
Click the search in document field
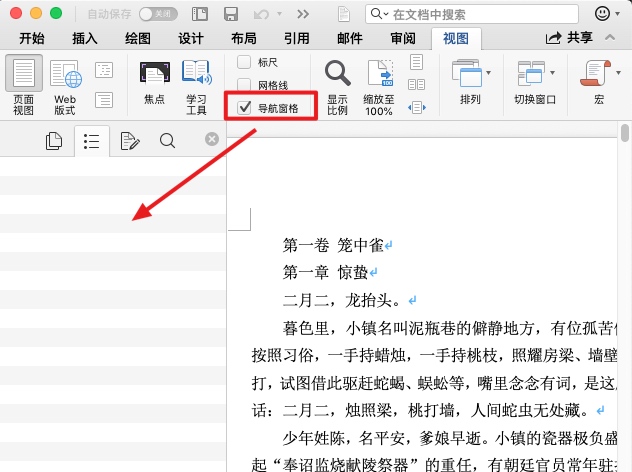(472, 15)
